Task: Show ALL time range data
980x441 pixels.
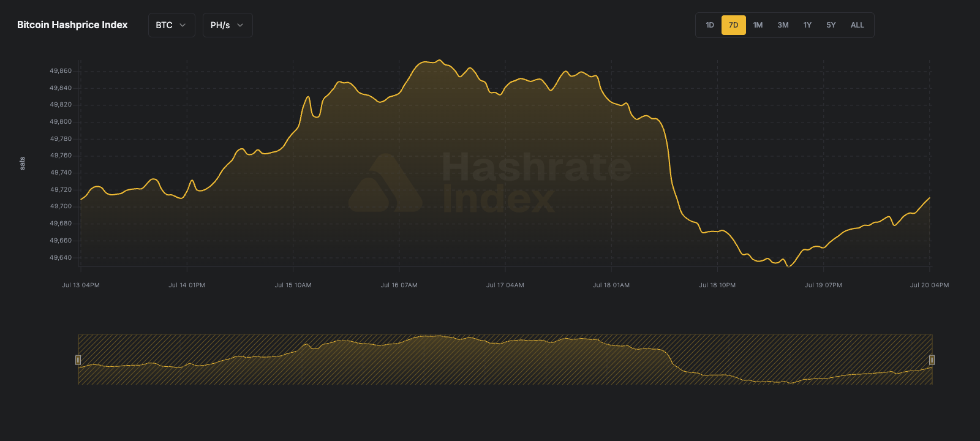Action: pos(858,25)
